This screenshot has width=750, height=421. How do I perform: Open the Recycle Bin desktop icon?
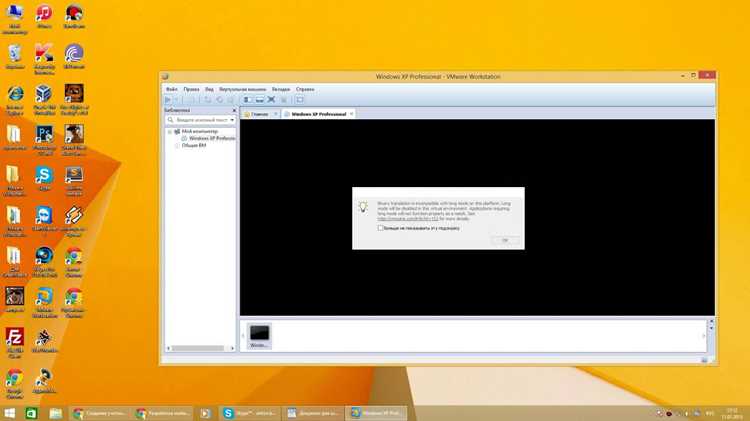[15, 56]
